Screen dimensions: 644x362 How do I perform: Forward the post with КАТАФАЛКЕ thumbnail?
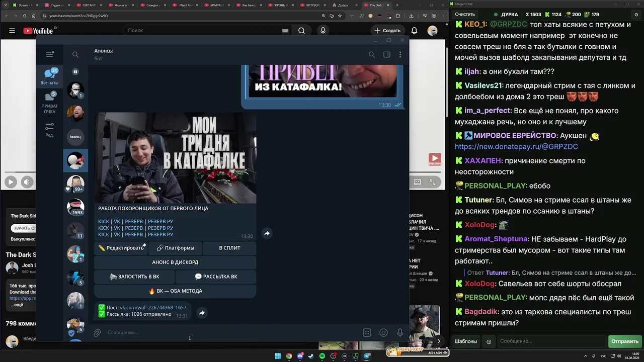[267, 233]
